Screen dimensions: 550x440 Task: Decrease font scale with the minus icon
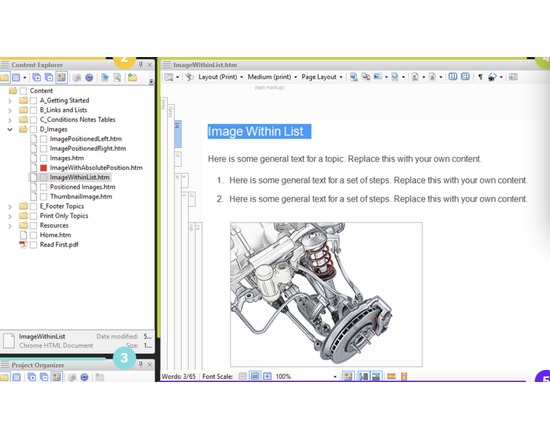[x=242, y=376]
